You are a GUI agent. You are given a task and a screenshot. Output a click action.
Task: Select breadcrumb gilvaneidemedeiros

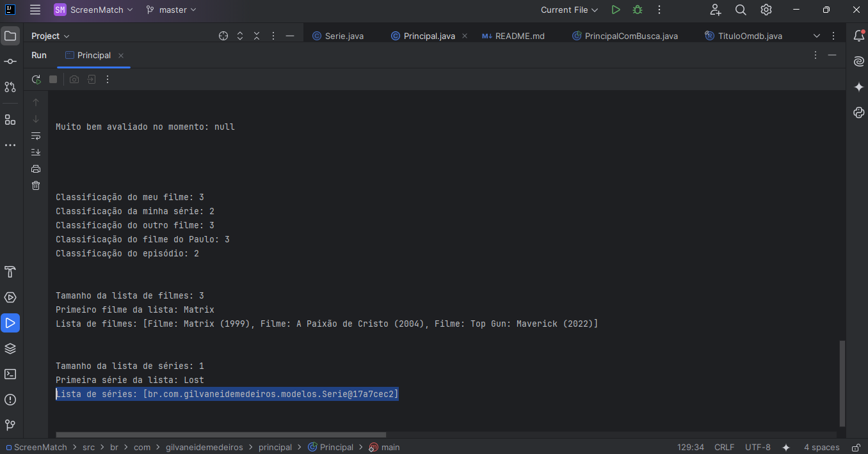[204, 447]
